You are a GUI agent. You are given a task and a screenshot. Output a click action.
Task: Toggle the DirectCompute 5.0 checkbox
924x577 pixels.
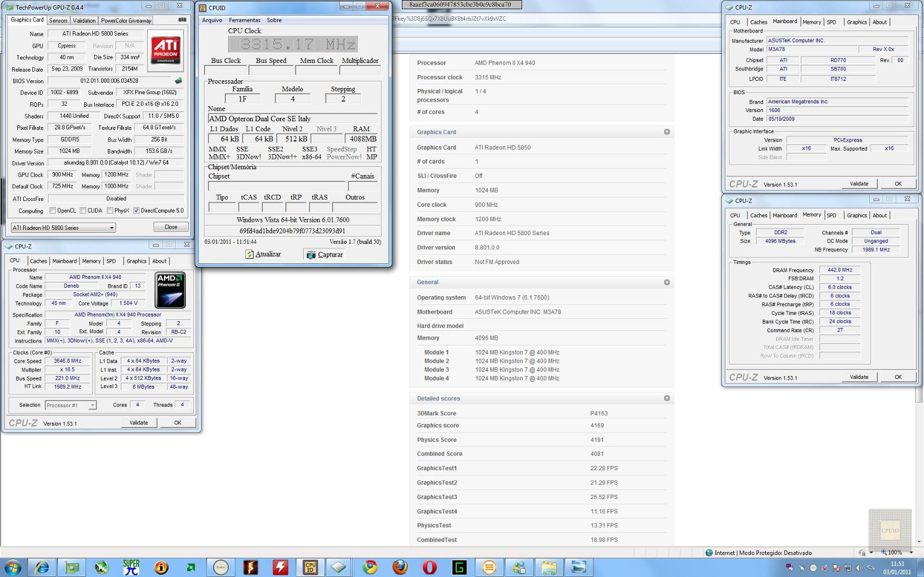[136, 211]
